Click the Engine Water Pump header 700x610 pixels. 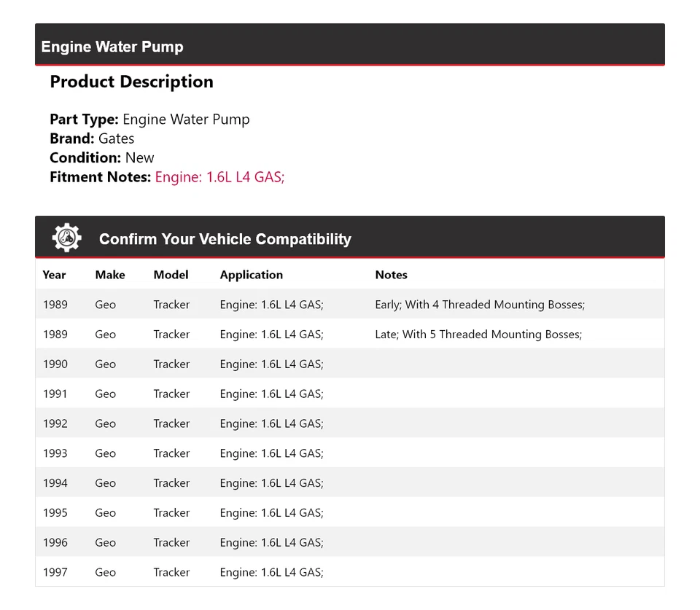click(112, 47)
